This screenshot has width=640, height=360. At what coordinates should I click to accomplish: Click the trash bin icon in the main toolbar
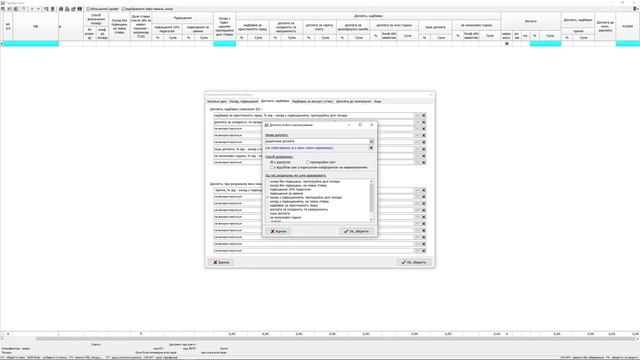tap(53, 9)
